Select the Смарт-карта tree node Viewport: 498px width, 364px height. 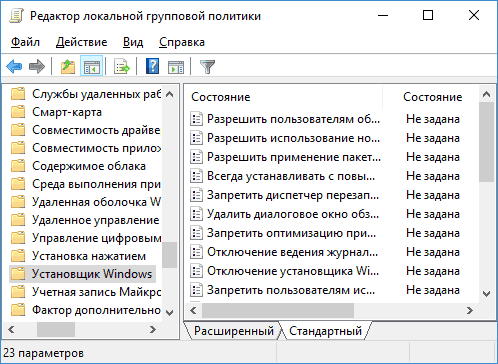point(67,112)
